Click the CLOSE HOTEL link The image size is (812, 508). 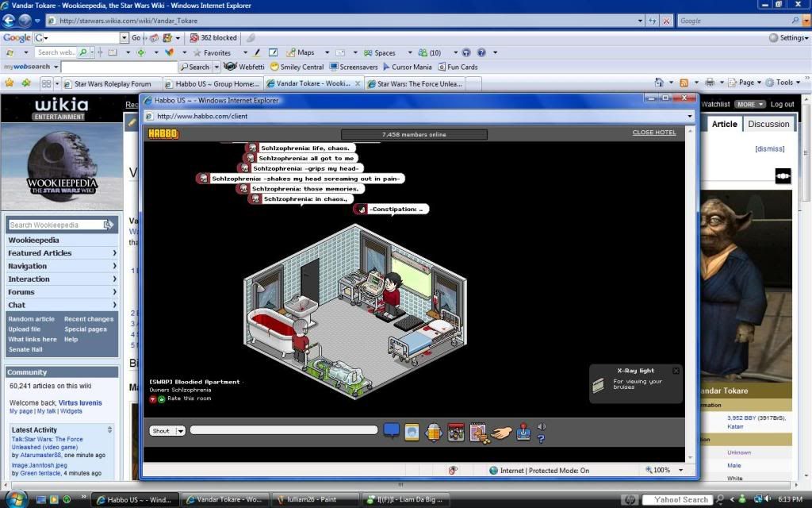[x=653, y=133]
